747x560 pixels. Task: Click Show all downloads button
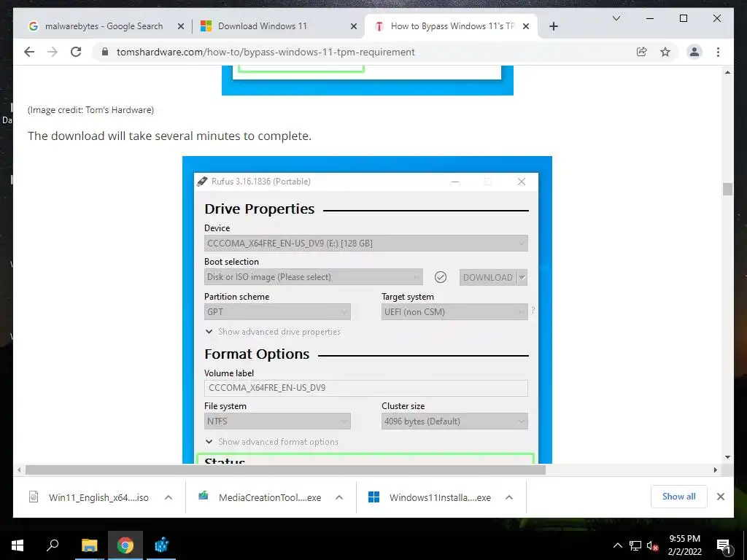679,497
